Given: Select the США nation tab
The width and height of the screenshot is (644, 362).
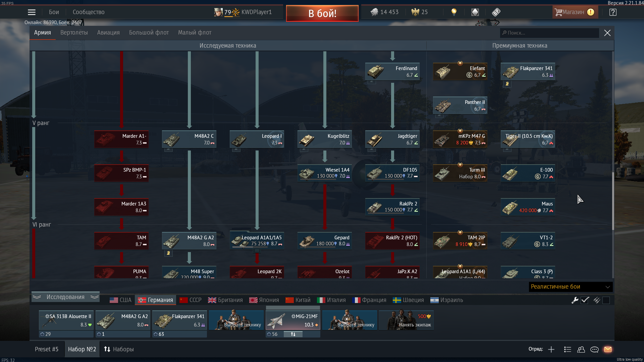Looking at the screenshot, I should [121, 300].
